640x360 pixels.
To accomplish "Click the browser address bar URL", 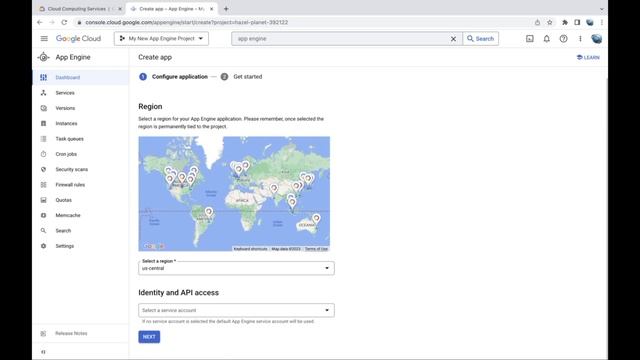I will pos(187,22).
